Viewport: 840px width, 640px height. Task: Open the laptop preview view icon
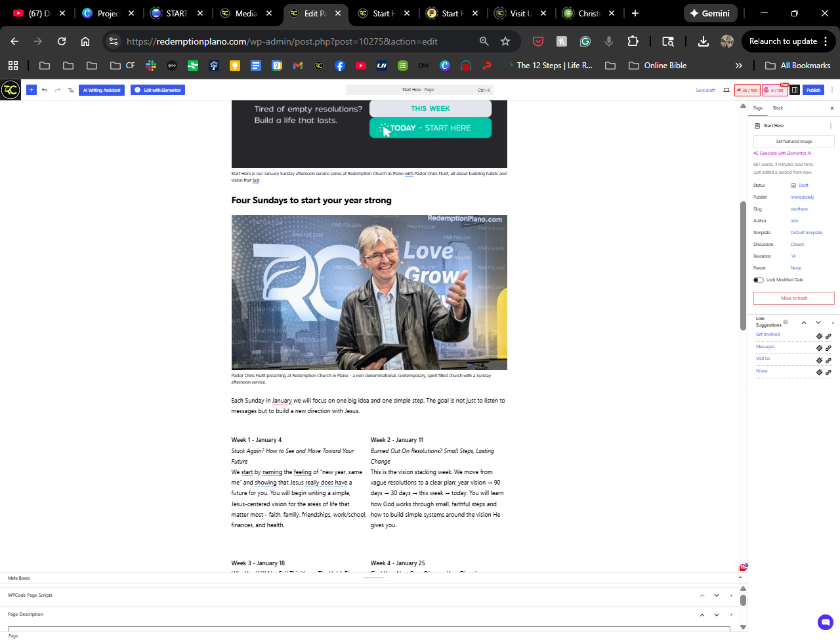(x=726, y=90)
